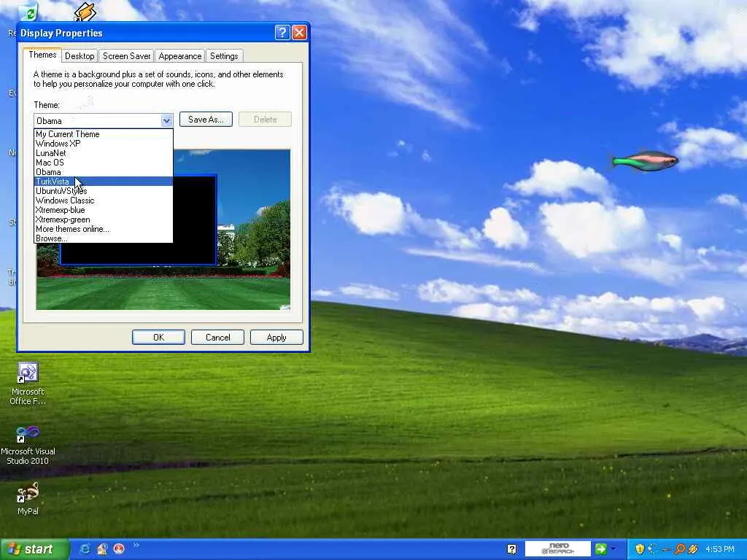
Task: Open the Settings tab
Action: 224,56
